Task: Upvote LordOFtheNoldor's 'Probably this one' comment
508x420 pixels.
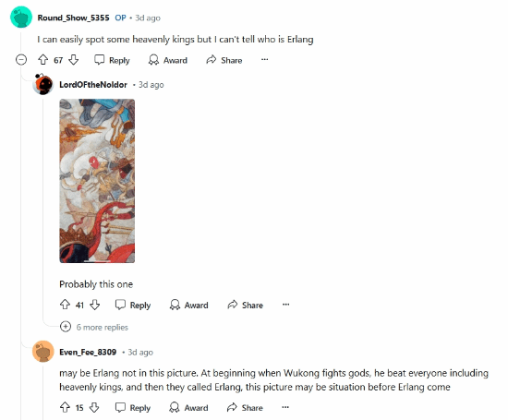Action: pyautogui.click(x=66, y=305)
